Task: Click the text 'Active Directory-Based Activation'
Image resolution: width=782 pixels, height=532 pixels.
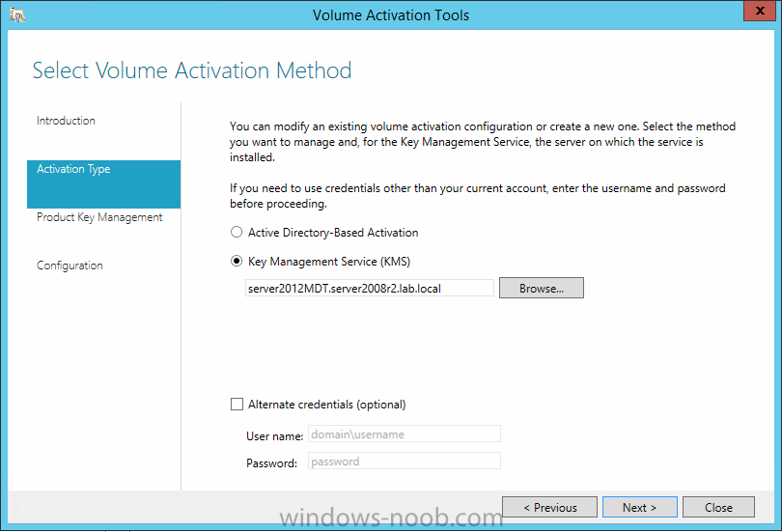Action: coord(333,233)
